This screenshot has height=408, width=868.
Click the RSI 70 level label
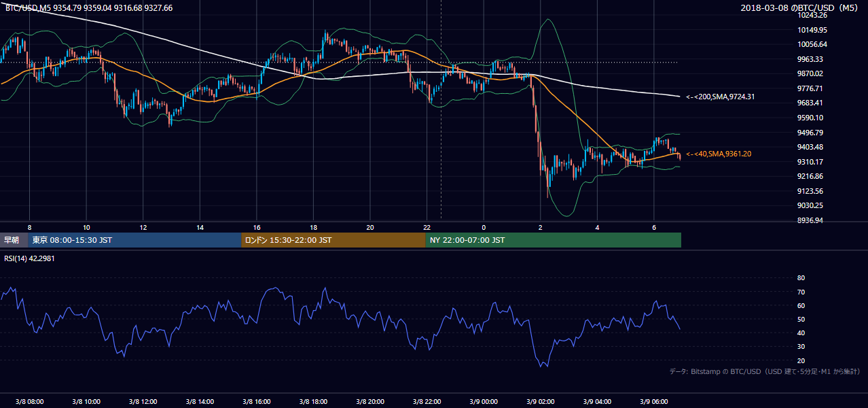(801, 292)
